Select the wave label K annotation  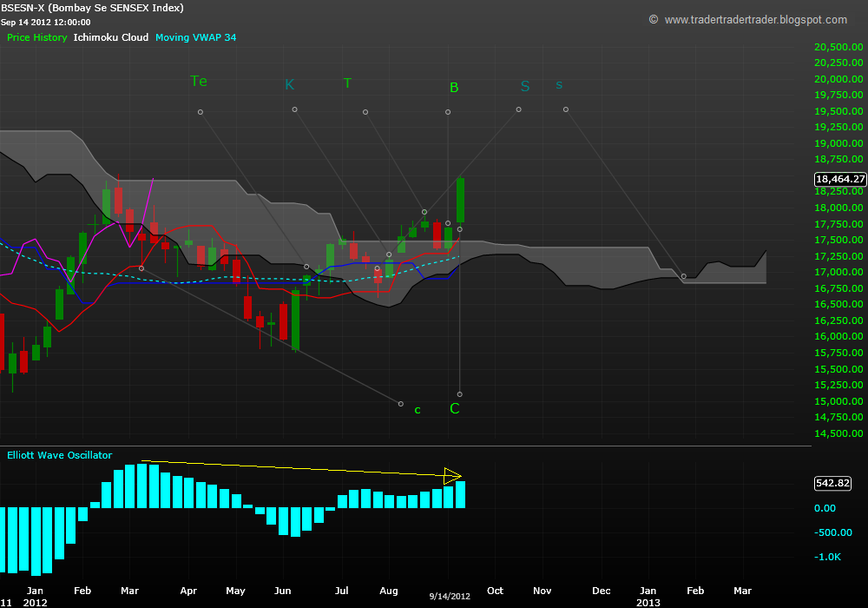pyautogui.click(x=289, y=84)
